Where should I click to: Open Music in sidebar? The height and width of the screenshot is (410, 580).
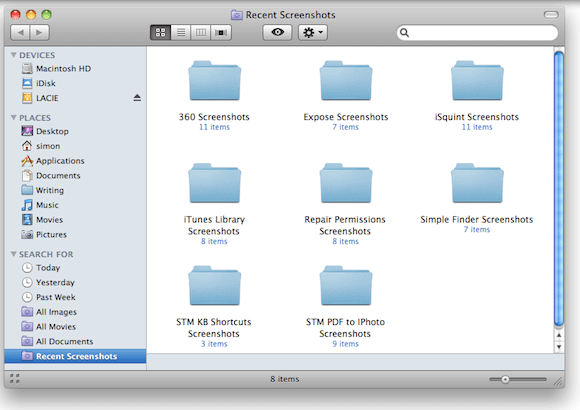[x=75, y=205]
